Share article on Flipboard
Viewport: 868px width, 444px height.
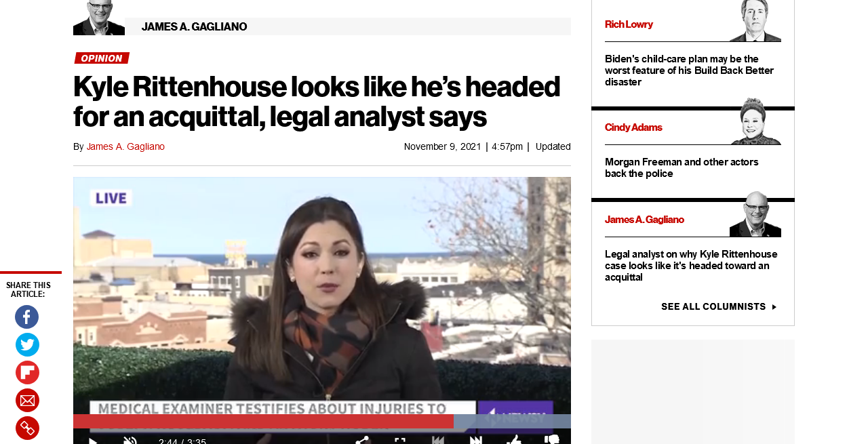pos(27,372)
